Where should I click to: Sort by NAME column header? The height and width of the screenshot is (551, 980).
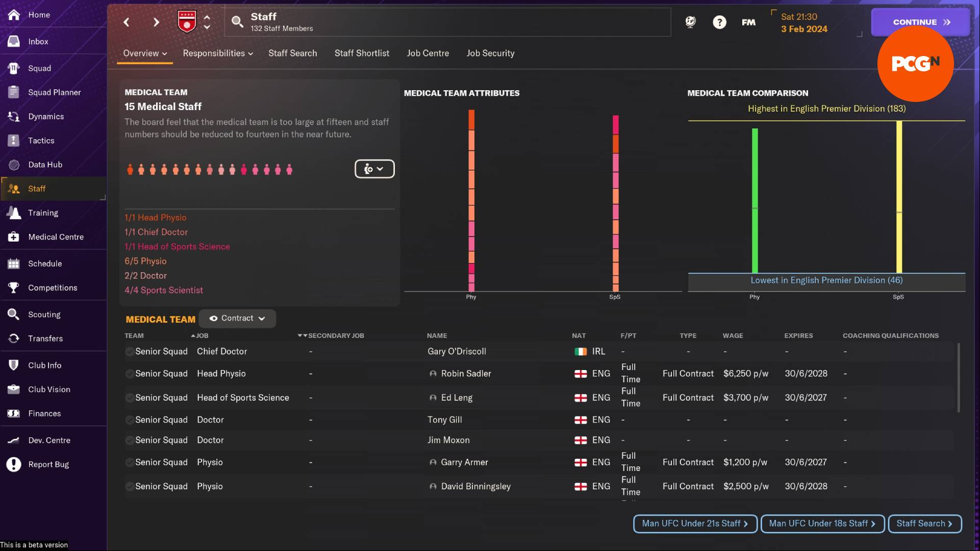437,335
